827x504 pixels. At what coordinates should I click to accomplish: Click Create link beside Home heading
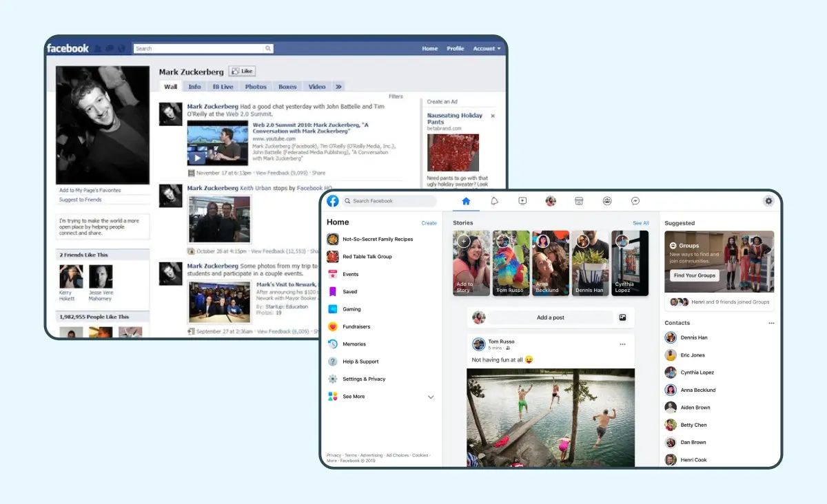click(x=429, y=223)
